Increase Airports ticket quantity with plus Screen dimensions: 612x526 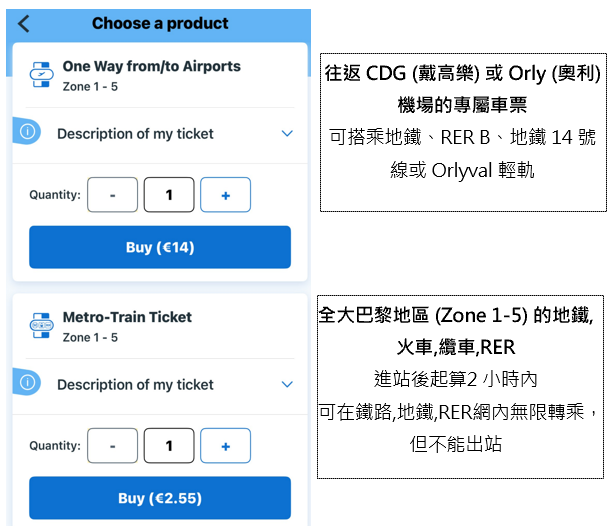[225, 195]
